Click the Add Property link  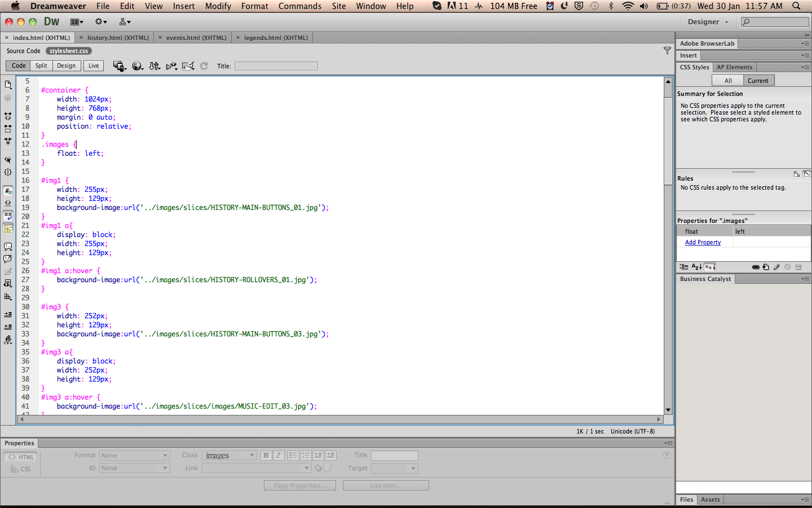coord(703,242)
